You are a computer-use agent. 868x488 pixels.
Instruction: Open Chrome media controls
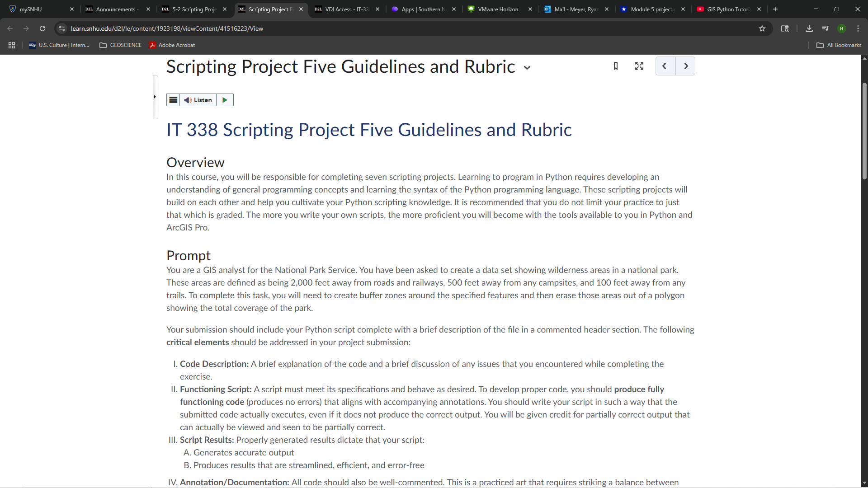pyautogui.click(x=825, y=28)
